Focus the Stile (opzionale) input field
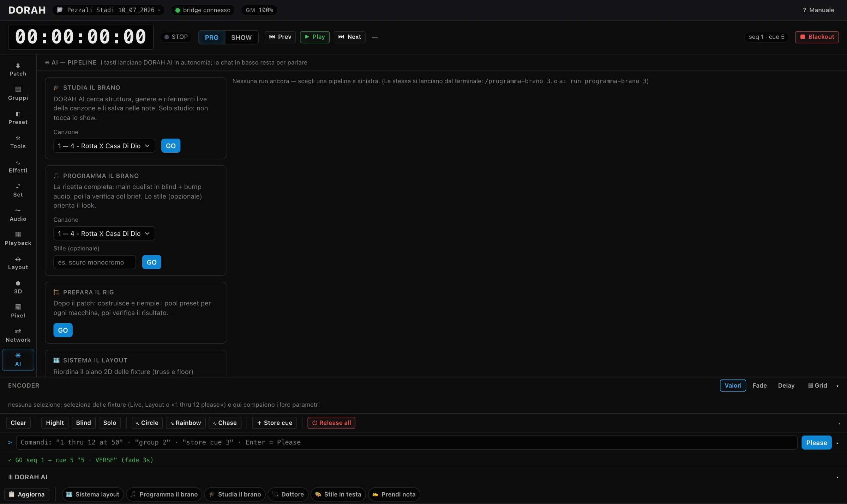Viewport: 847px width, 504px height. pos(95,262)
